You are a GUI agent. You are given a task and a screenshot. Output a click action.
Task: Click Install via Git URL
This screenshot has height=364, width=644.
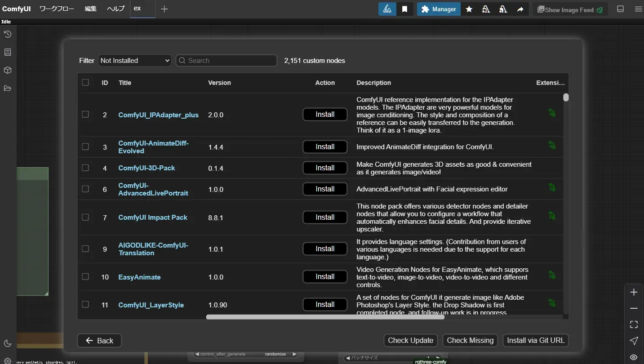click(536, 341)
